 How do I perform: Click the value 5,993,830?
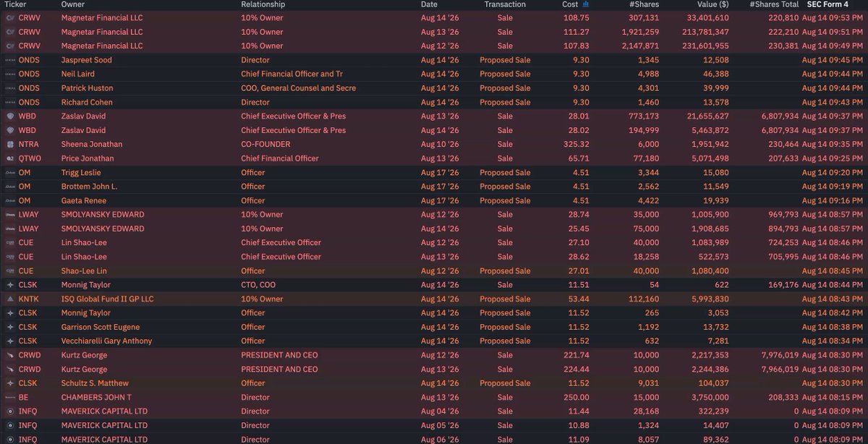tap(710, 299)
